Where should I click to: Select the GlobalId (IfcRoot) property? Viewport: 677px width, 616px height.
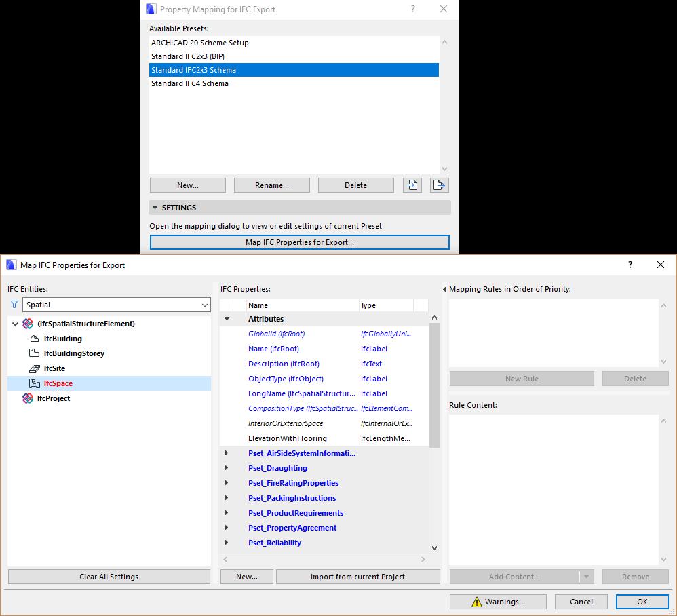click(x=324, y=334)
